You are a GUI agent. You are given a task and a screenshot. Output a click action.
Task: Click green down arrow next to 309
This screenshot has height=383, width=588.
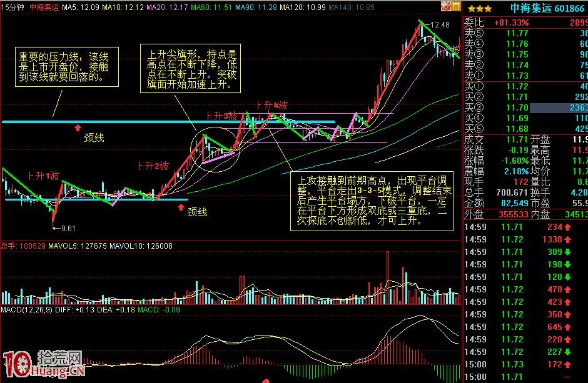567,252
